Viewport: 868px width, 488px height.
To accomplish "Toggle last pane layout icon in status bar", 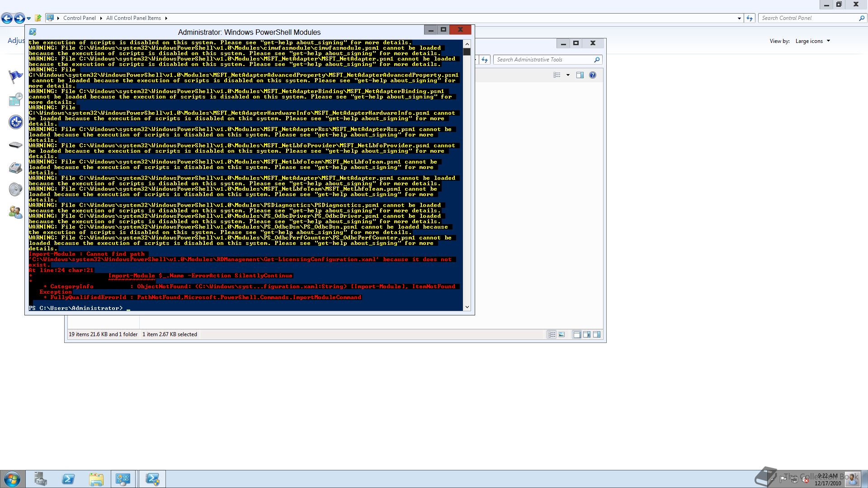I will tap(597, 335).
